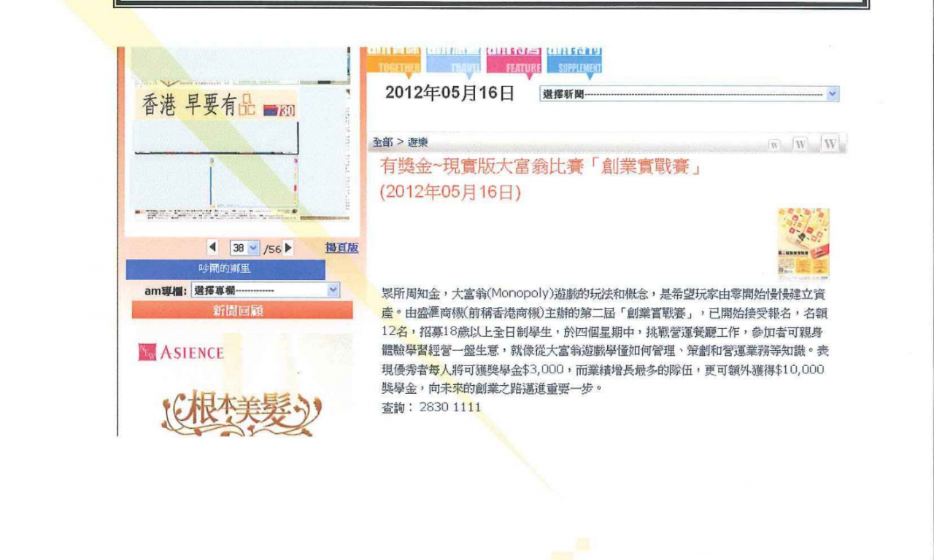This screenshot has width=934, height=560.
Task: Go to next newspaper page arrow
Action: (288, 248)
